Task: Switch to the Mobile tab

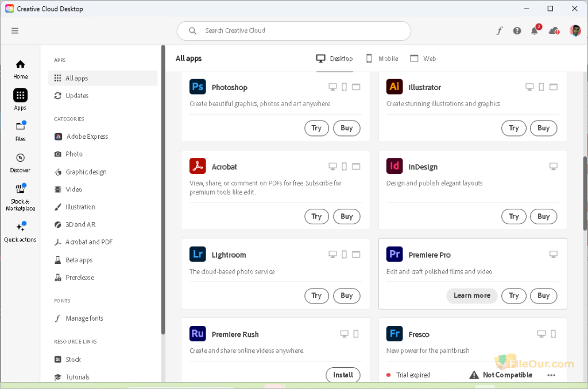Action: tap(381, 58)
